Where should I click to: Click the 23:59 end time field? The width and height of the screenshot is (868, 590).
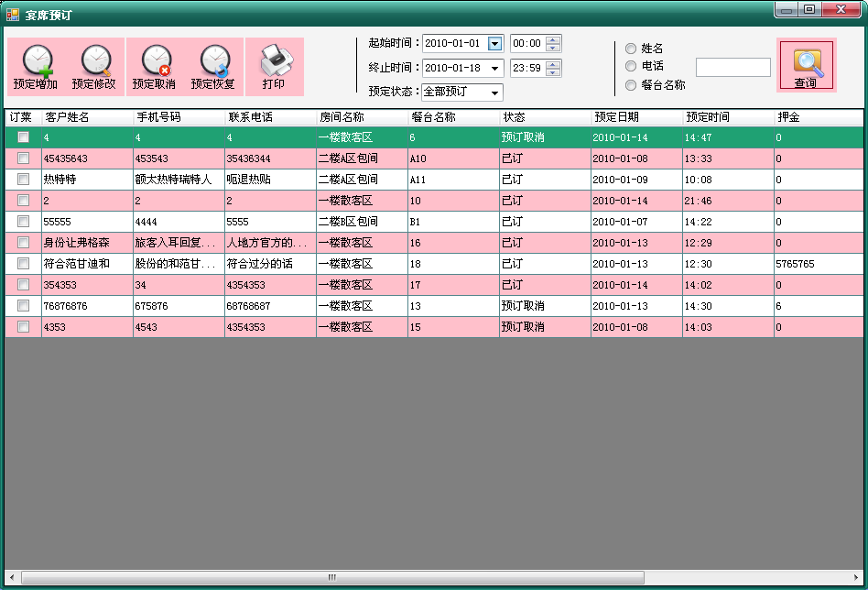[x=527, y=68]
